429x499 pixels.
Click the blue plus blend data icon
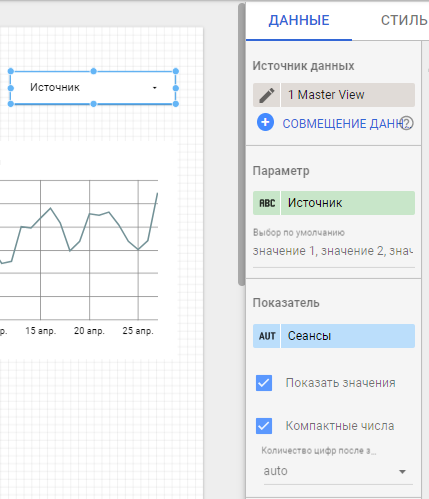[x=265, y=122]
